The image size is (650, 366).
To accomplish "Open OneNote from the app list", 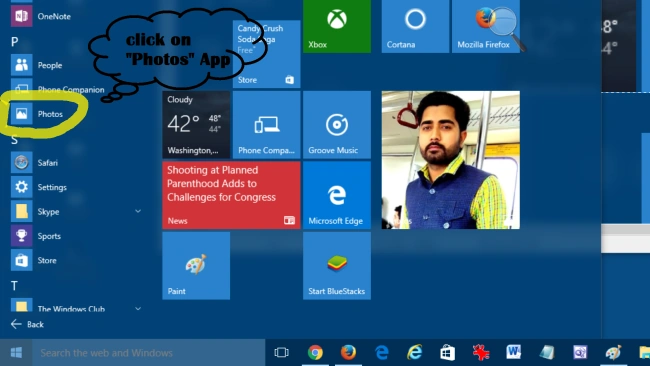I will (x=41, y=16).
